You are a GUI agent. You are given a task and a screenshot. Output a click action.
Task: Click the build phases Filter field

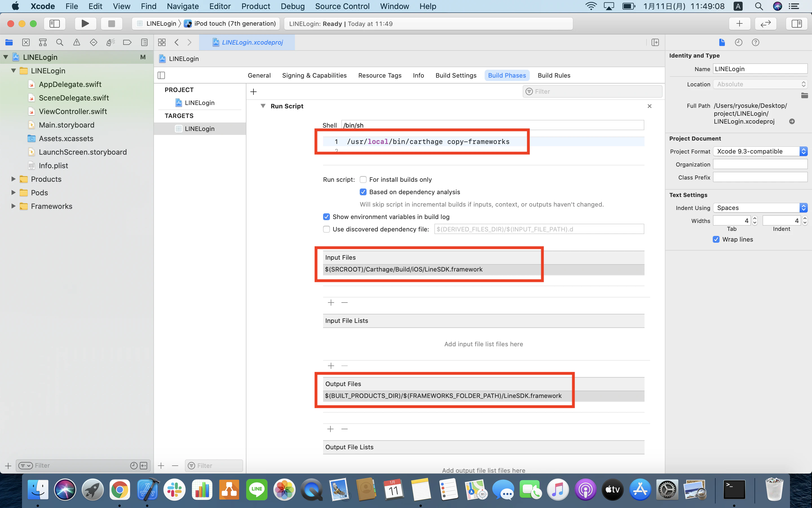592,91
